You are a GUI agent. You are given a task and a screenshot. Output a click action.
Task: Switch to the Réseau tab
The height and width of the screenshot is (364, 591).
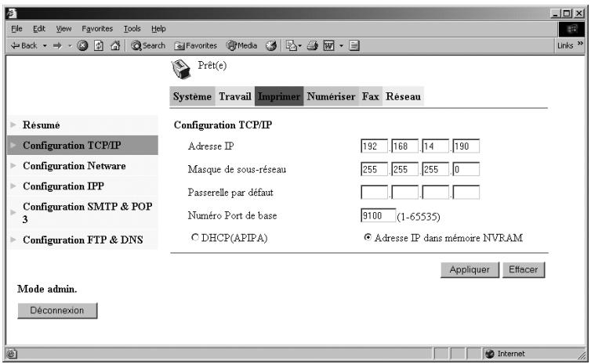click(403, 96)
